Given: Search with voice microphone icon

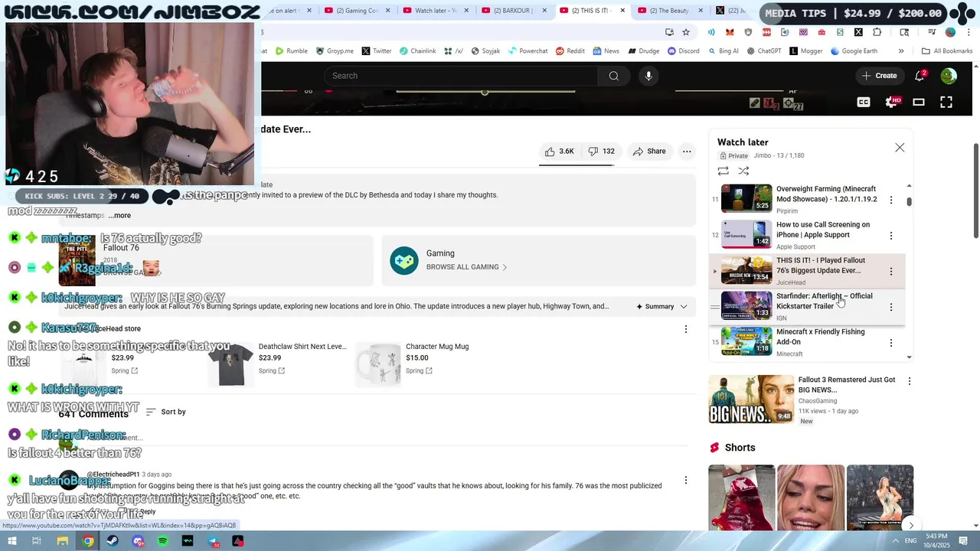Looking at the screenshot, I should coord(648,76).
